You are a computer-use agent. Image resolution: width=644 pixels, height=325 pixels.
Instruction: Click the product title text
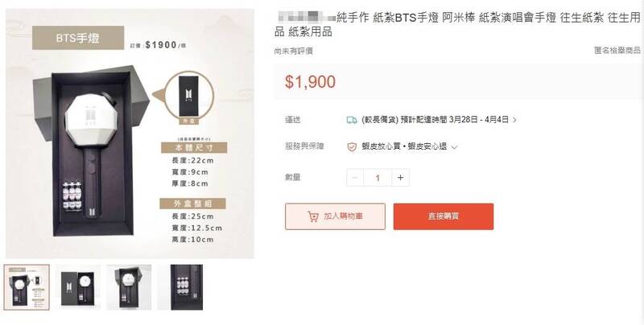click(457, 25)
